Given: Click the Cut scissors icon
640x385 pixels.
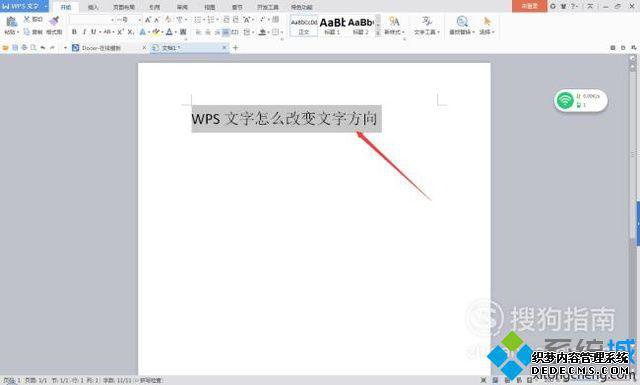Looking at the screenshot, I should 27,19.
